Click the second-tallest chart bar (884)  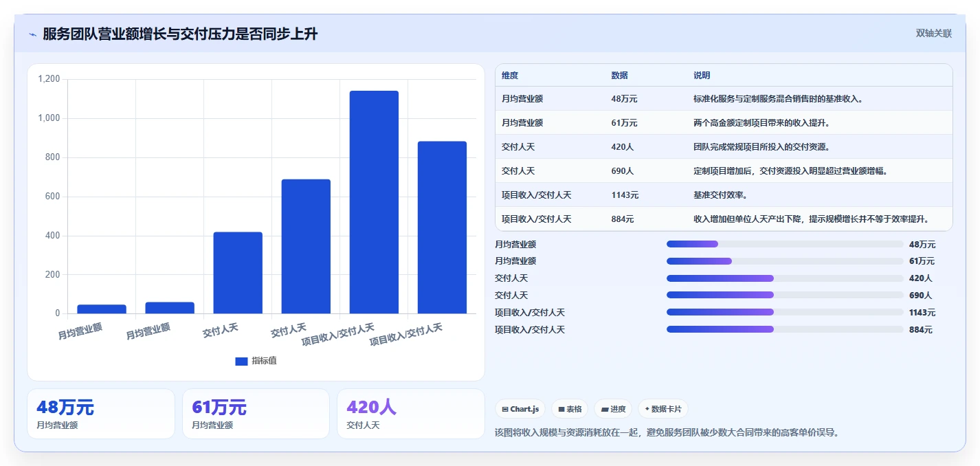[442, 228]
